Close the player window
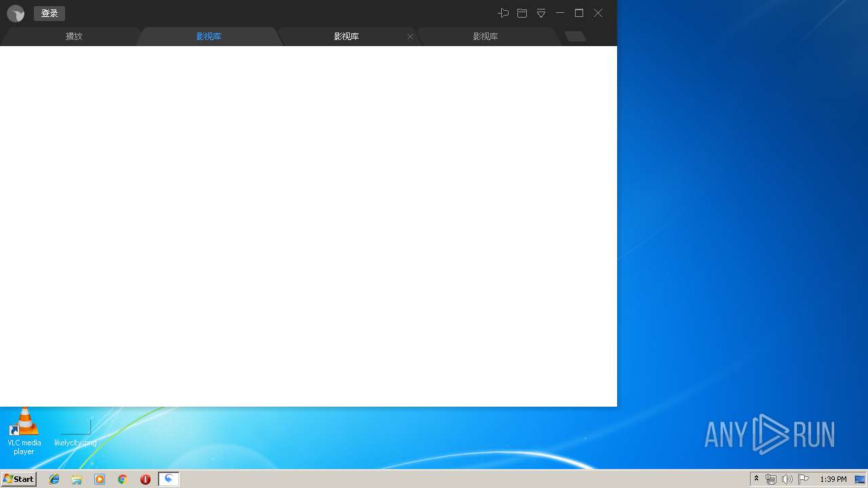Screen dimensions: 868x488 pos(598,13)
